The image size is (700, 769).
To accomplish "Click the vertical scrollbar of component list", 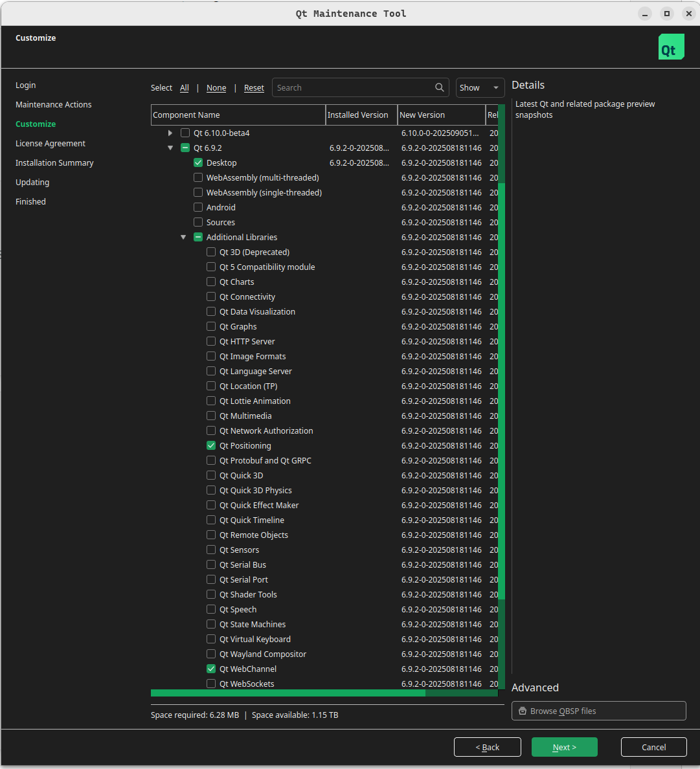I will pyautogui.click(x=501, y=392).
